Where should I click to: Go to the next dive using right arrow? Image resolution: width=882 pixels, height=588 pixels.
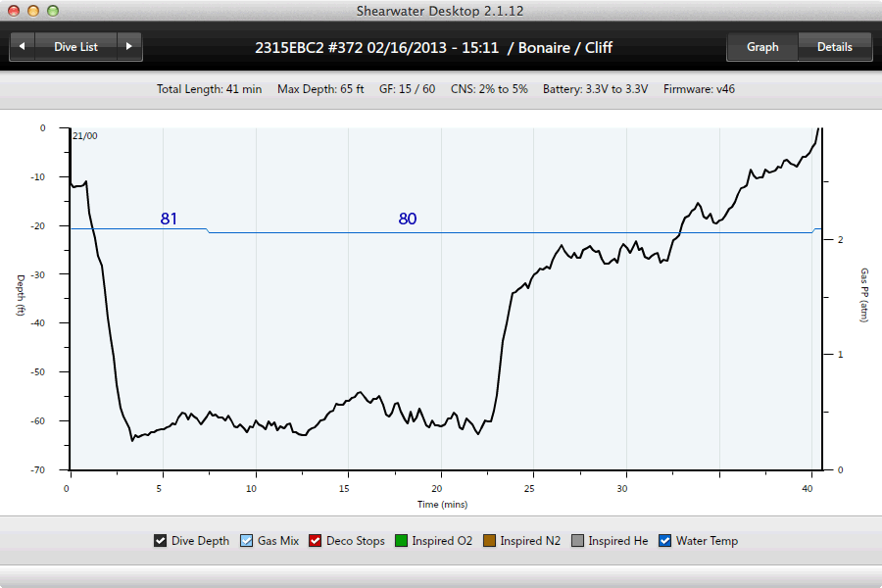pos(129,46)
